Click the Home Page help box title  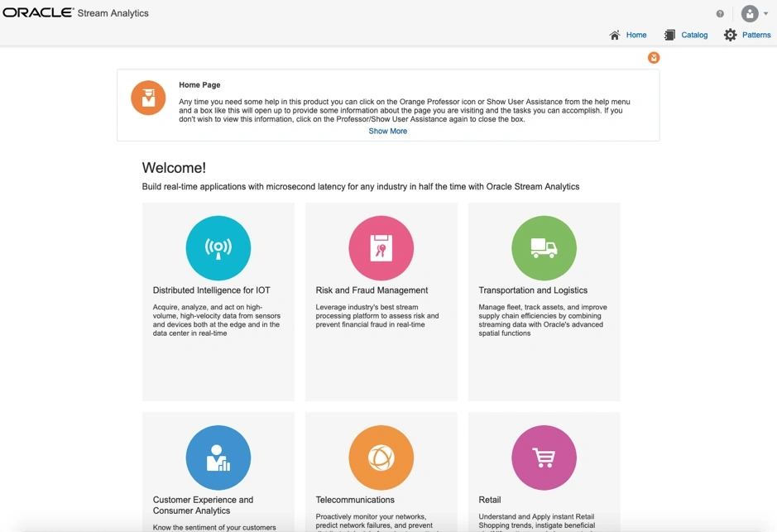pyautogui.click(x=199, y=84)
